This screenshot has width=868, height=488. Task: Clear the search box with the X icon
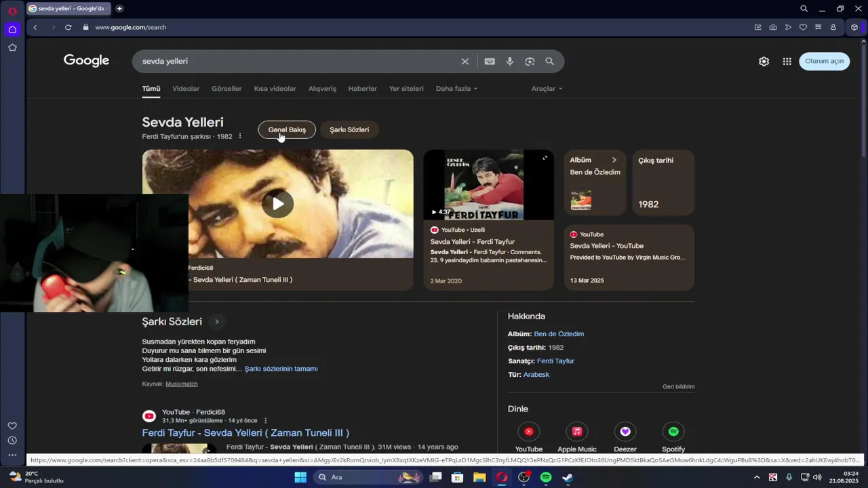465,61
